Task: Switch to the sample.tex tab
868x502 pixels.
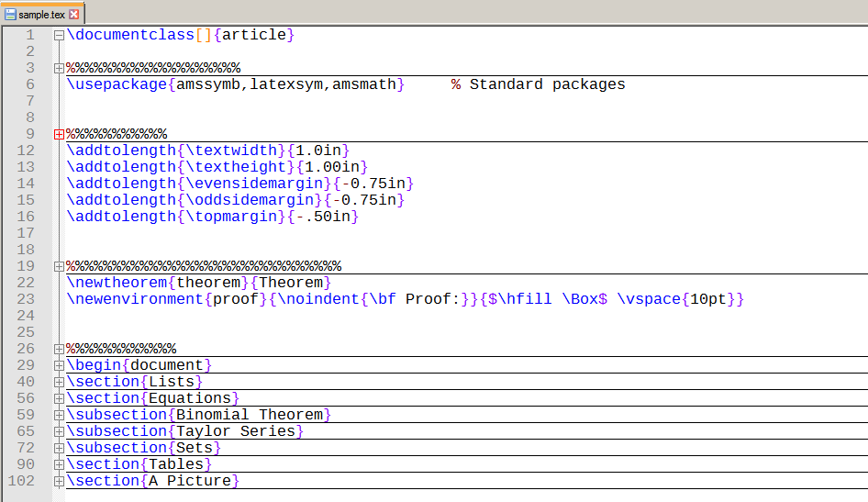Action: click(x=41, y=15)
